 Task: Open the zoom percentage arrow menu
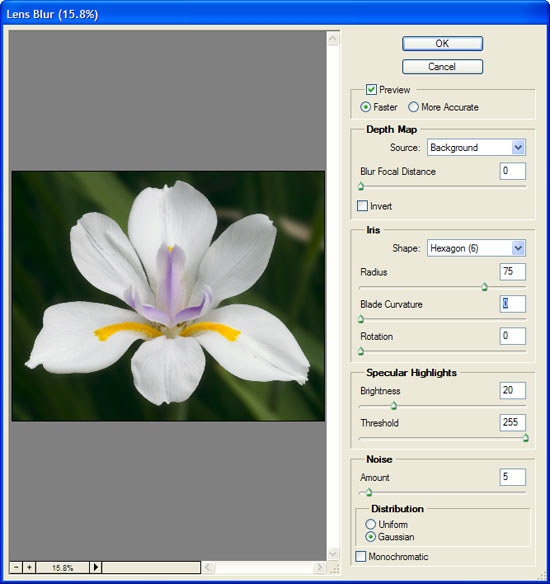pos(95,567)
